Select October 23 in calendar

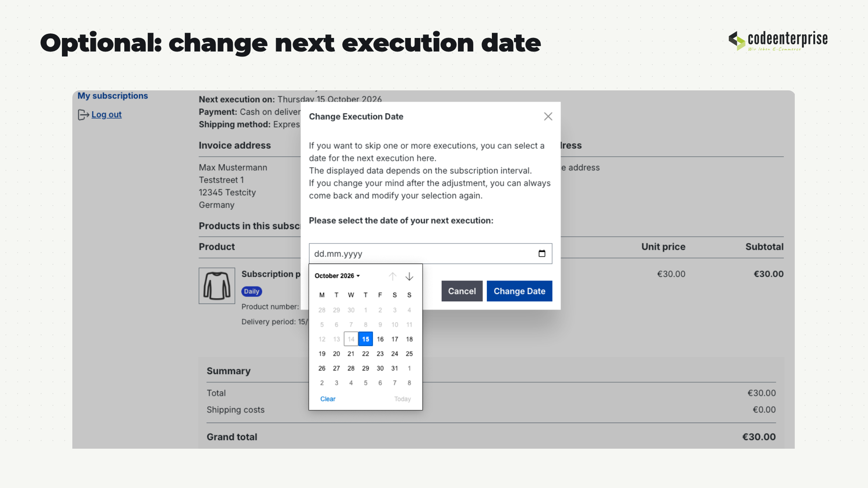click(380, 354)
